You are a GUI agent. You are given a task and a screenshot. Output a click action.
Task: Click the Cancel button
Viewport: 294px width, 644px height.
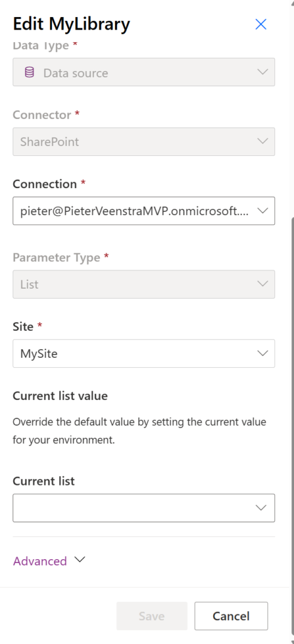(231, 616)
